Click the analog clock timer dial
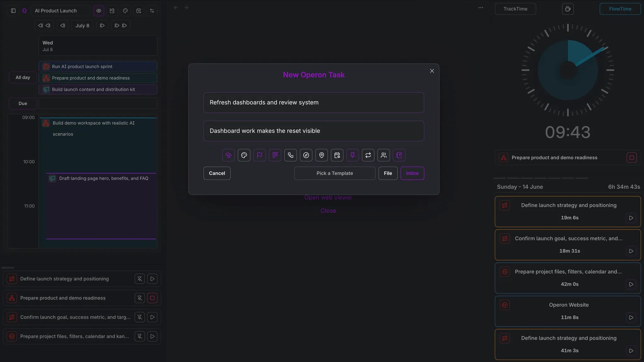This screenshot has width=644, height=362. click(568, 70)
